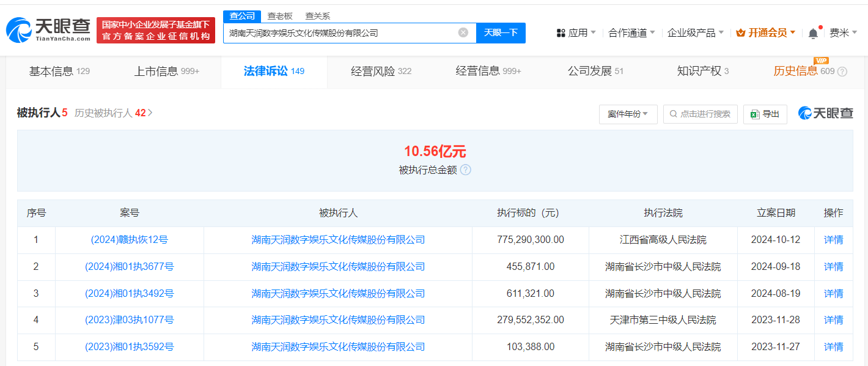This screenshot has width=868, height=366.
Task: Click the 执行法院 column header
Action: pyautogui.click(x=663, y=213)
